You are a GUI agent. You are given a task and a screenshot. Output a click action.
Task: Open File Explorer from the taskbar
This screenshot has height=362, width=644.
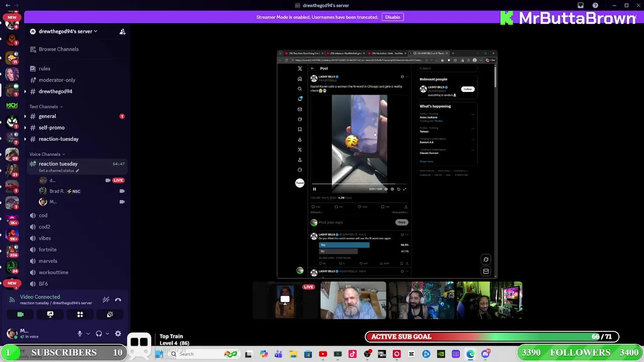pyautogui.click(x=293, y=354)
